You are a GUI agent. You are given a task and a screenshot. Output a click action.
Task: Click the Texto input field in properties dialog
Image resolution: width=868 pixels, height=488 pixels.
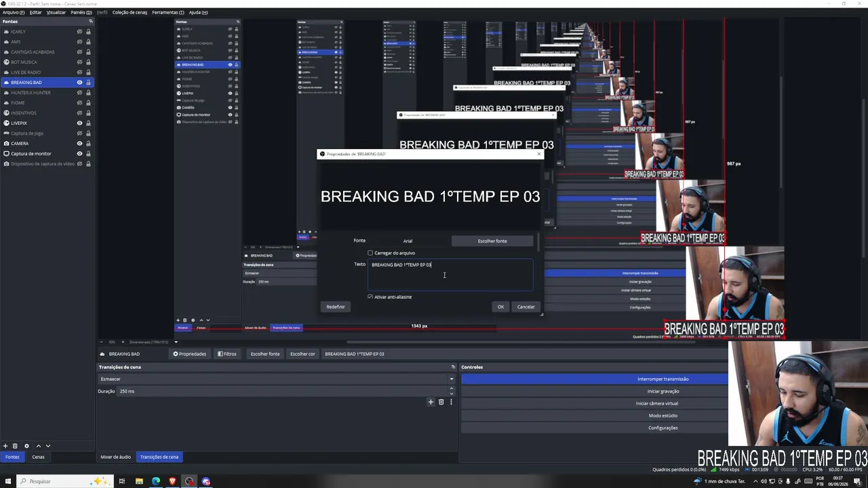(x=450, y=275)
